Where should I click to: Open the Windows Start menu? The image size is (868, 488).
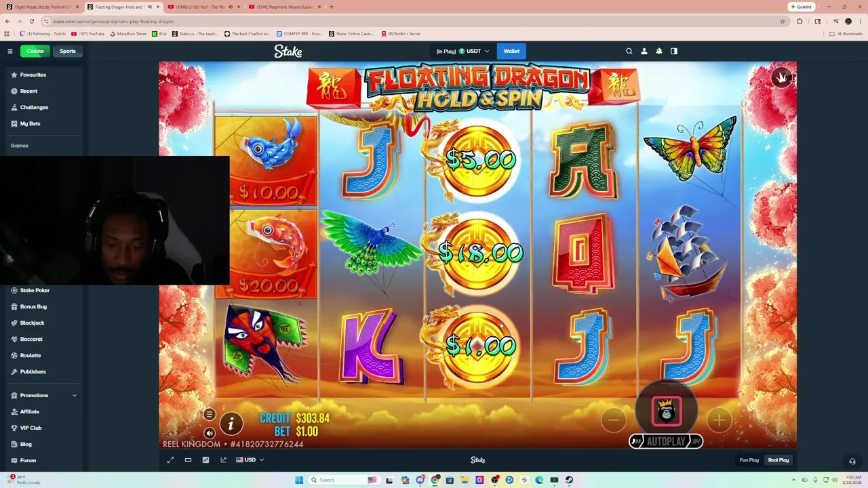point(299,480)
